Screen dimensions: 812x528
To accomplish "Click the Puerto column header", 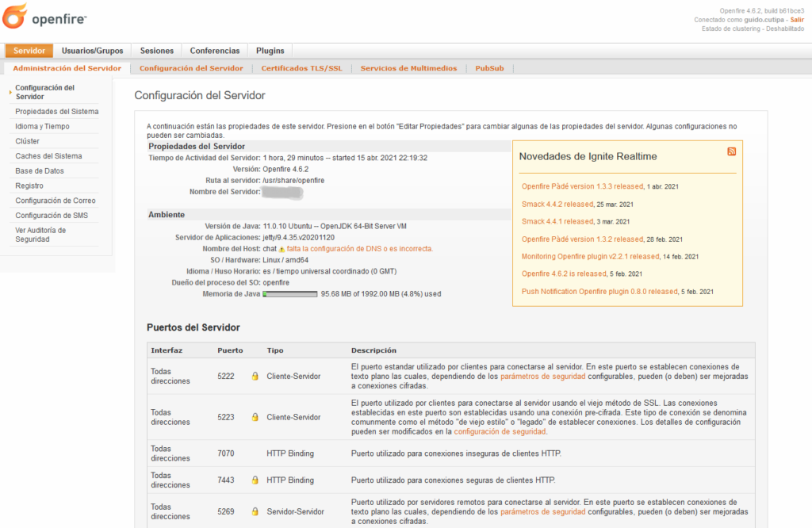I will click(230, 350).
